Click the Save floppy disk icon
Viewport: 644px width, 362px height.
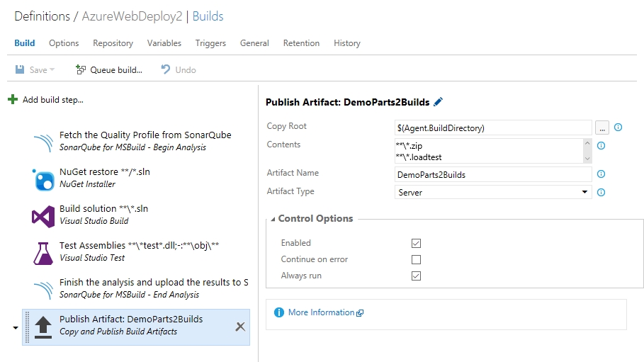tap(20, 69)
